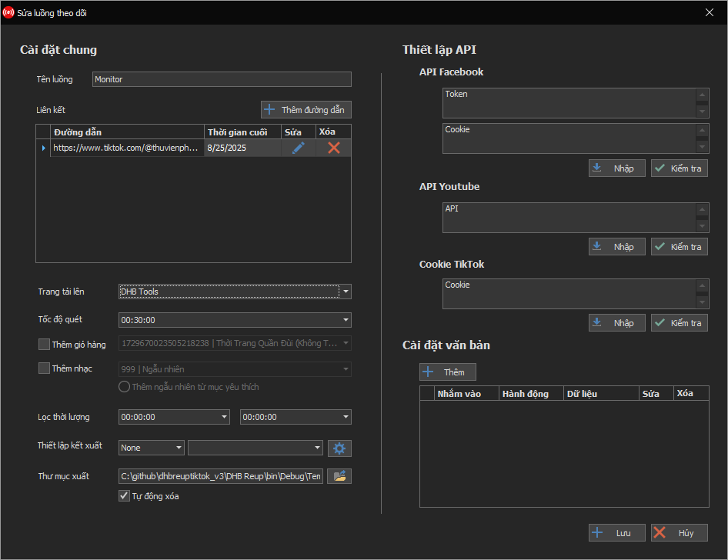The height and width of the screenshot is (560, 728).
Task: Click the Facebook Token text field
Action: [569, 103]
